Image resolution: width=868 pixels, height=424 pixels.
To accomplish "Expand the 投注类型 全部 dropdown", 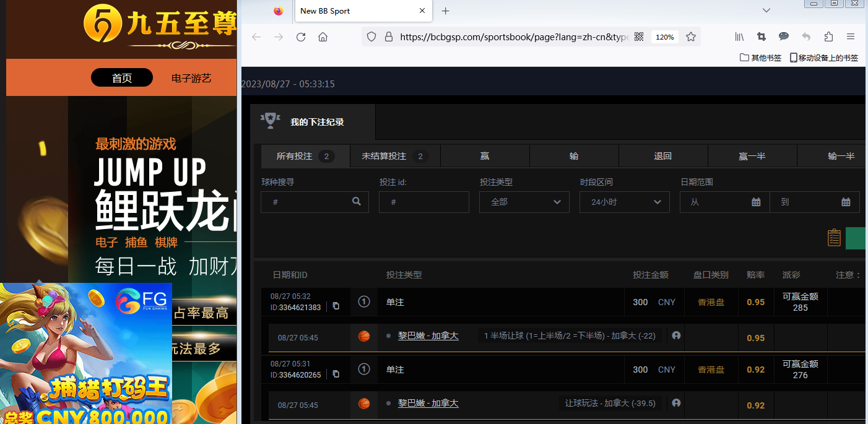I will click(x=524, y=202).
